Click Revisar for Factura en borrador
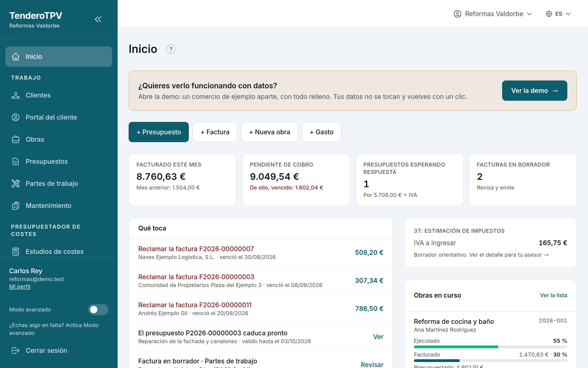Viewport: 588px width, 368px height. [372, 364]
